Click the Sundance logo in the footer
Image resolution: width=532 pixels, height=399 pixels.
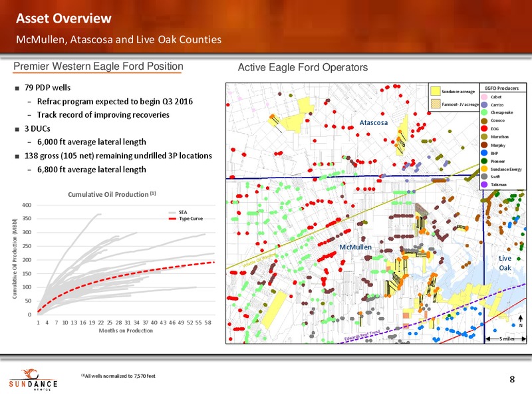pyautogui.click(x=33, y=380)
